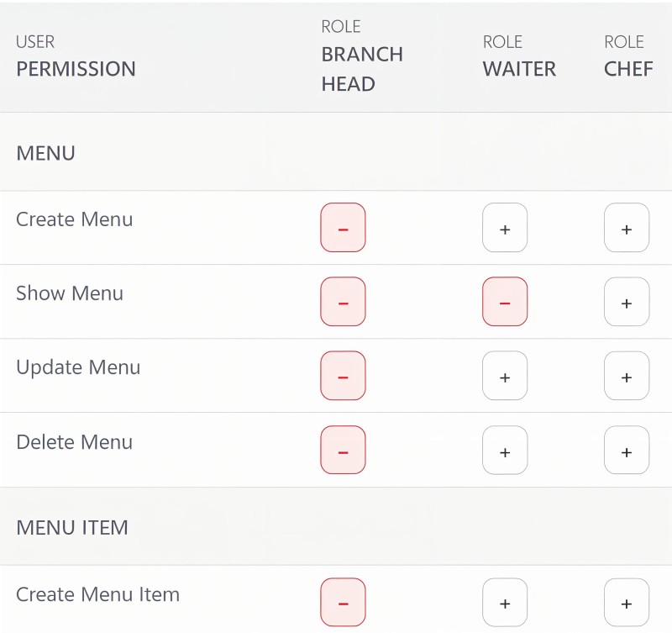Grant Create Menu Item to Waiter

tap(505, 602)
